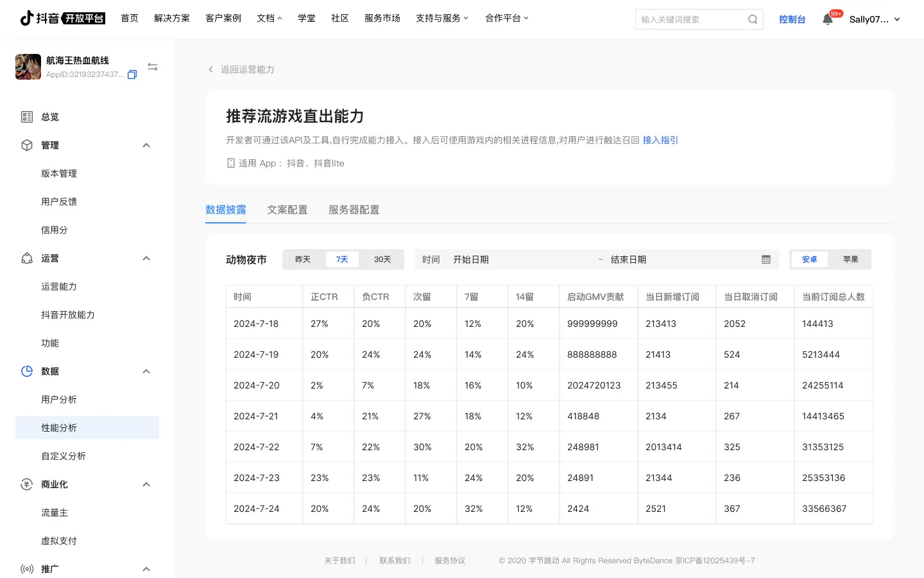924x578 pixels.
Task: Click the back arrow beside 返回运营能力
Action: tap(210, 69)
